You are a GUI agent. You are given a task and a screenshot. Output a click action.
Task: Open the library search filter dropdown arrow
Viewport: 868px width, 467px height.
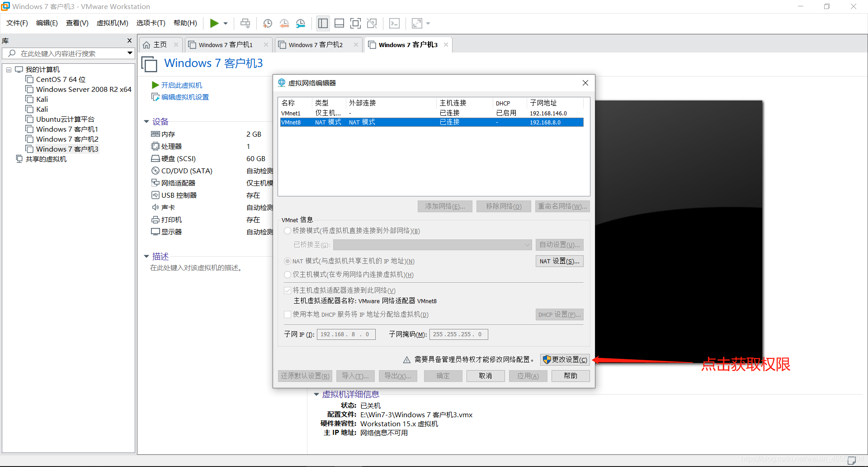130,53
